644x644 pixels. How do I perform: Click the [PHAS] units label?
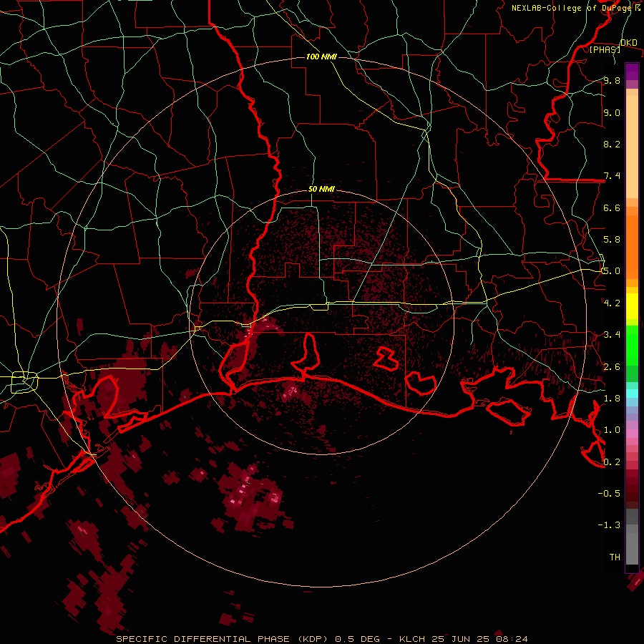(x=605, y=49)
